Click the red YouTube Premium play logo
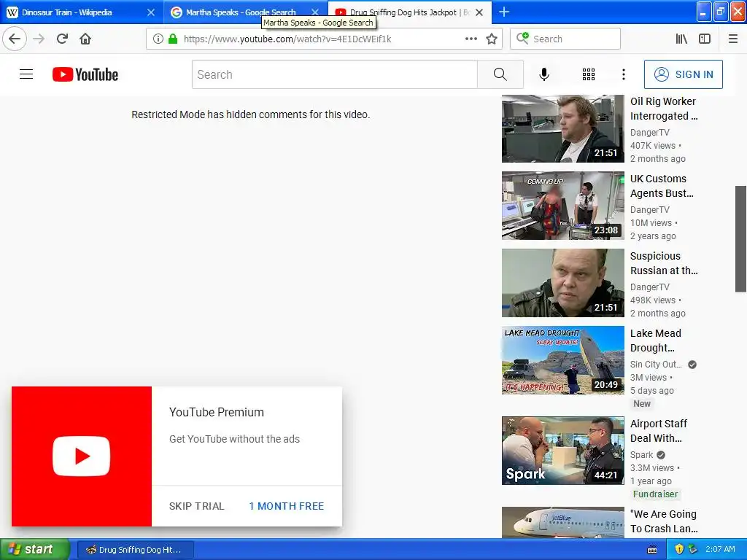747x560 pixels. pos(82,456)
